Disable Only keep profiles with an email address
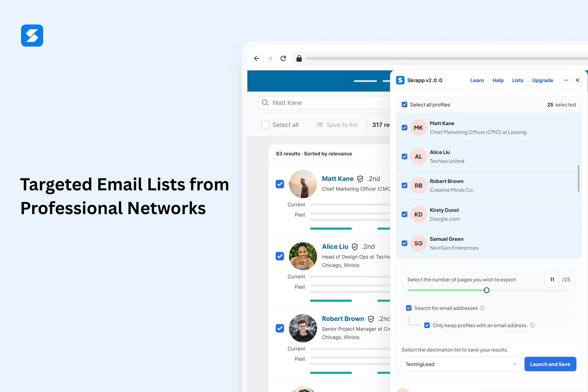588x392 pixels. point(427,325)
